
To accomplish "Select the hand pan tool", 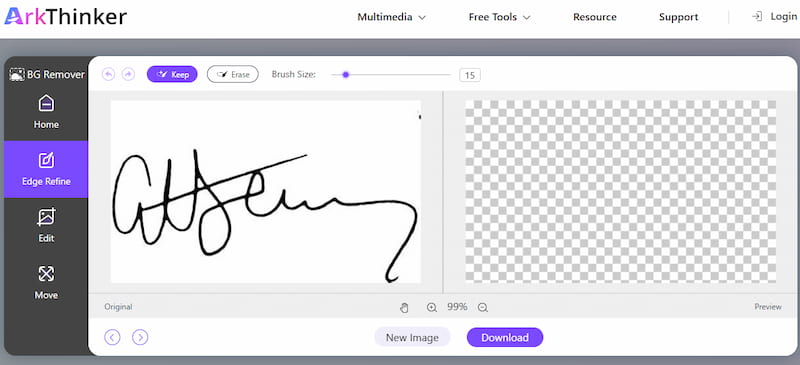I will (x=404, y=307).
